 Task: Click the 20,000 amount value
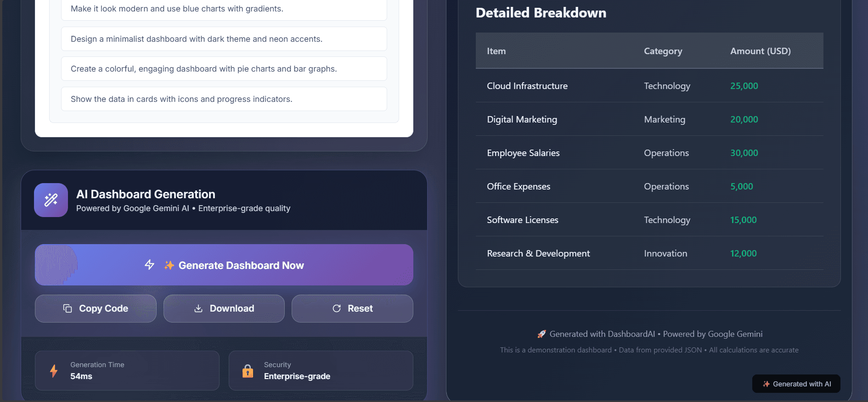[x=744, y=119]
